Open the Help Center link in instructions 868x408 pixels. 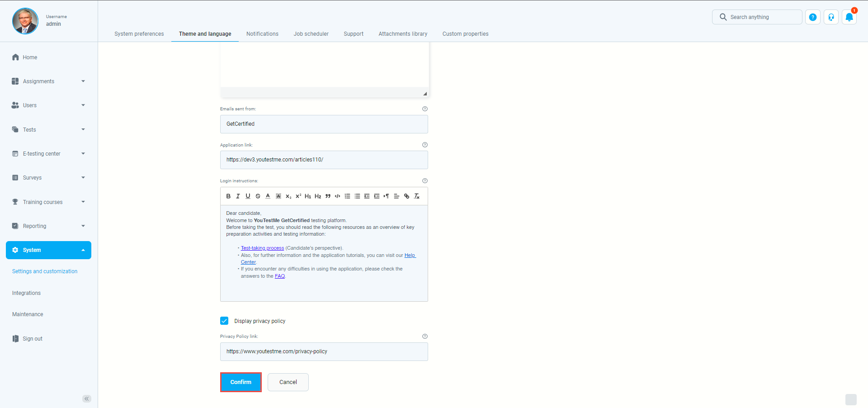click(x=410, y=256)
